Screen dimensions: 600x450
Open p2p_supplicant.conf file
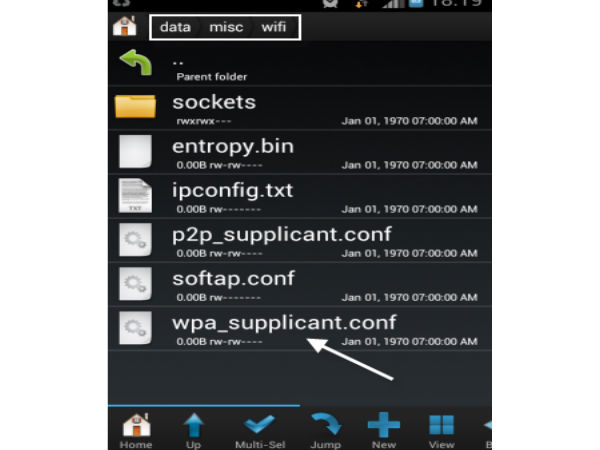click(x=280, y=234)
